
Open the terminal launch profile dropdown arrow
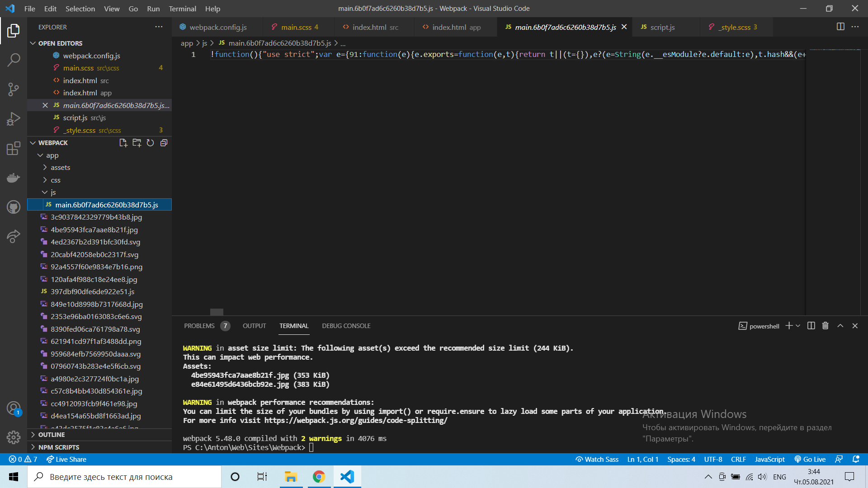tap(798, 326)
